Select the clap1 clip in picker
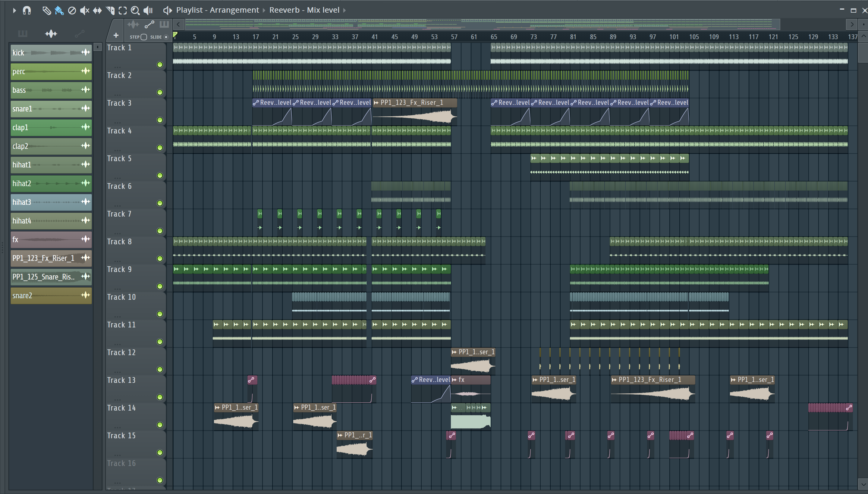The width and height of the screenshot is (868, 494). (51, 127)
